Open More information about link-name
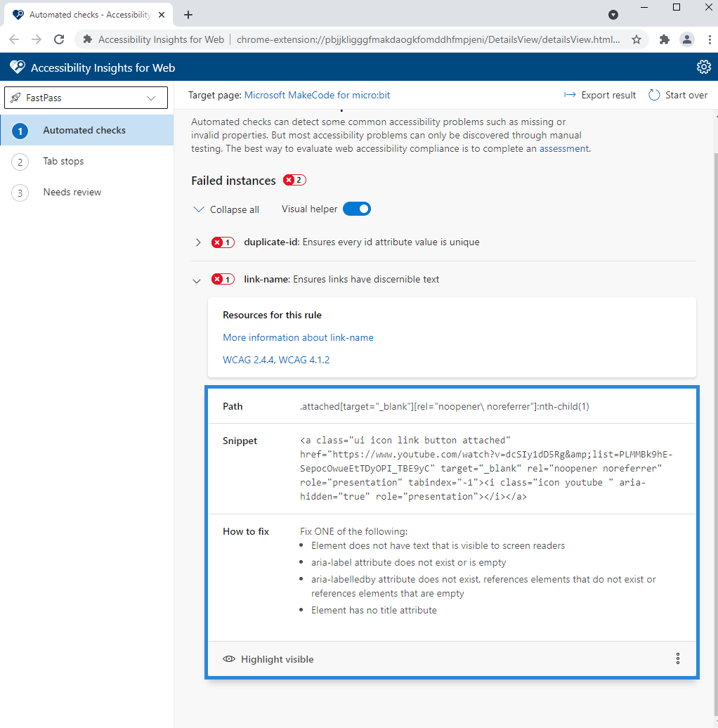 (x=298, y=337)
